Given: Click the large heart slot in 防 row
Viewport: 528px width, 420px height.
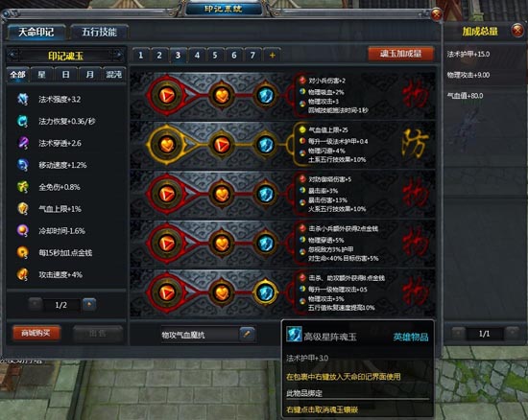Looking at the screenshot, I should [167, 145].
